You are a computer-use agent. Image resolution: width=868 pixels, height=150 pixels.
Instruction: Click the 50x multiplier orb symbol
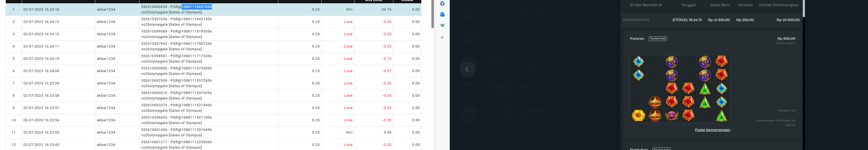click(x=671, y=116)
